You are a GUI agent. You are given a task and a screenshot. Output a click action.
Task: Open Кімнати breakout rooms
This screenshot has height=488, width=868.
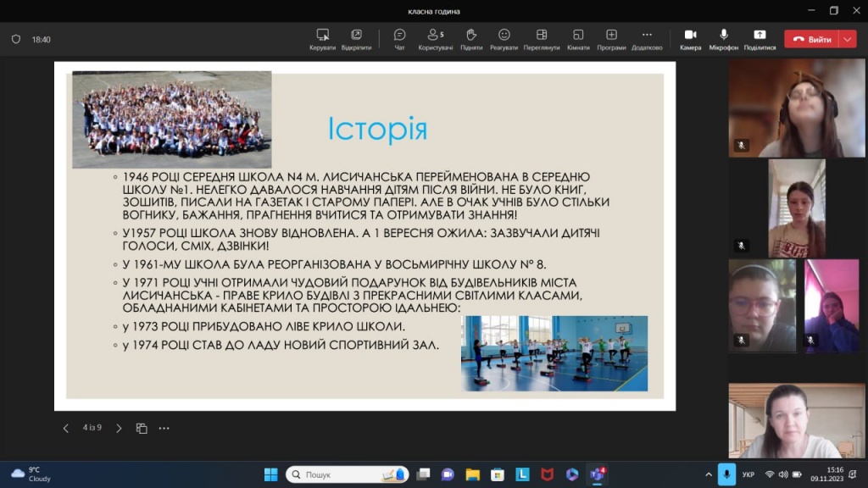click(x=578, y=39)
